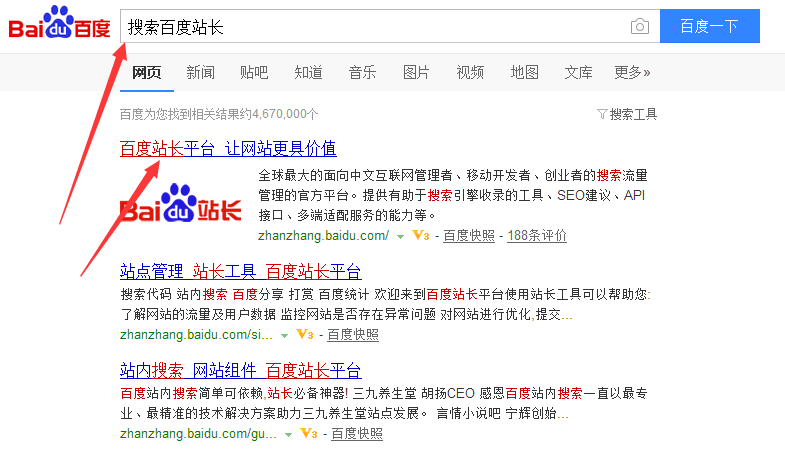Open the 更多» tab menu

(x=632, y=72)
